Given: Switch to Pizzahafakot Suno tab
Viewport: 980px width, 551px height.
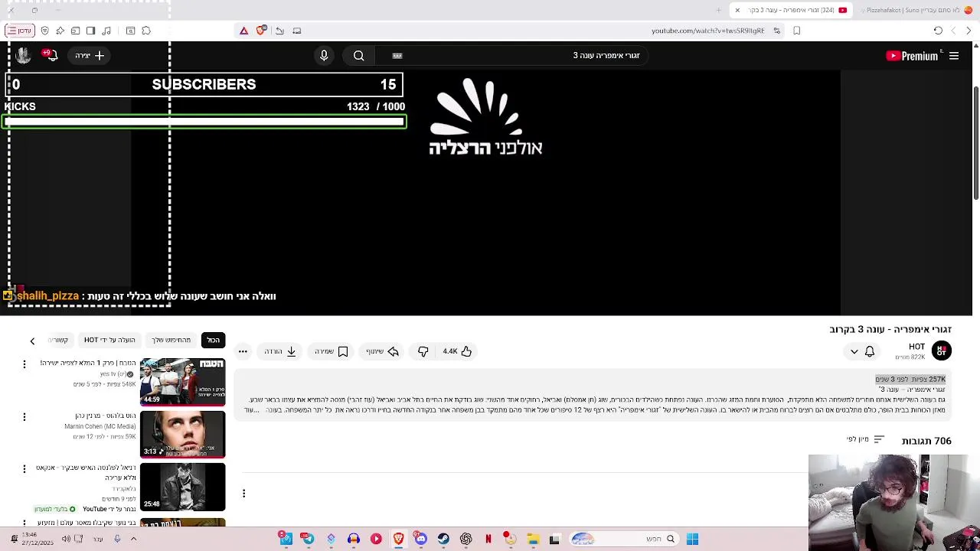Looking at the screenshot, I should tap(915, 10).
